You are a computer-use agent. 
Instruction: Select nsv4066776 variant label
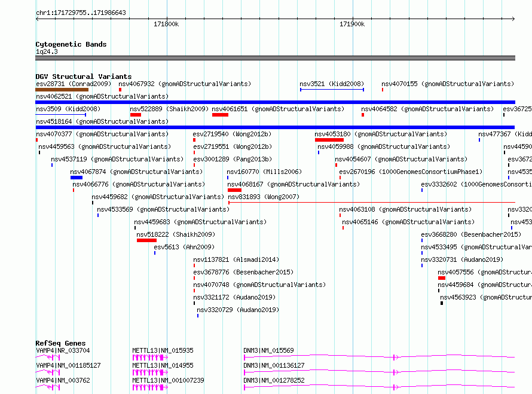139,184
